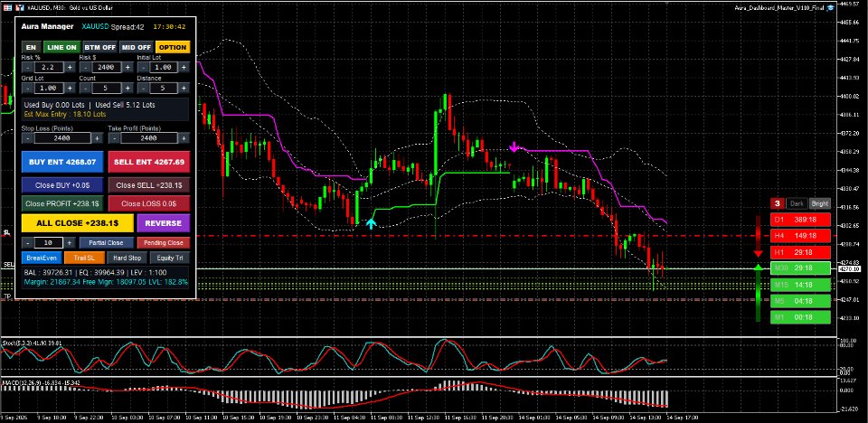Select the D1 timeframe button
The width and height of the screenshot is (868, 423).
click(x=800, y=220)
